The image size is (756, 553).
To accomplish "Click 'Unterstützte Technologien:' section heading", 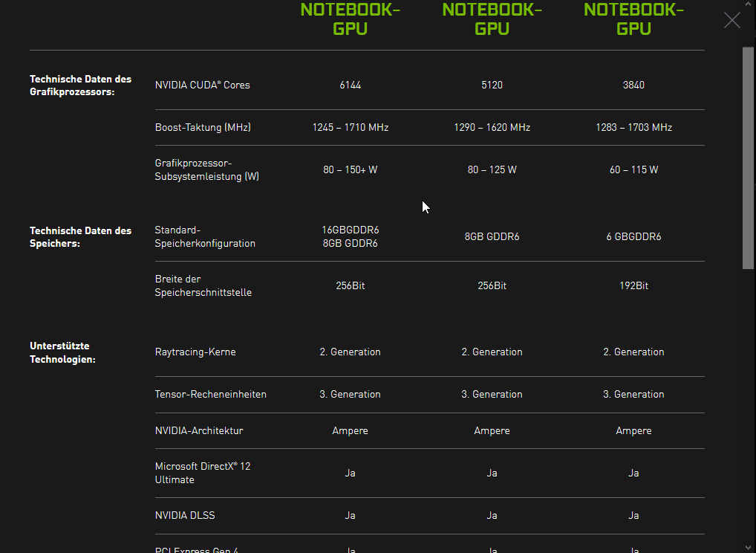I will tap(62, 352).
